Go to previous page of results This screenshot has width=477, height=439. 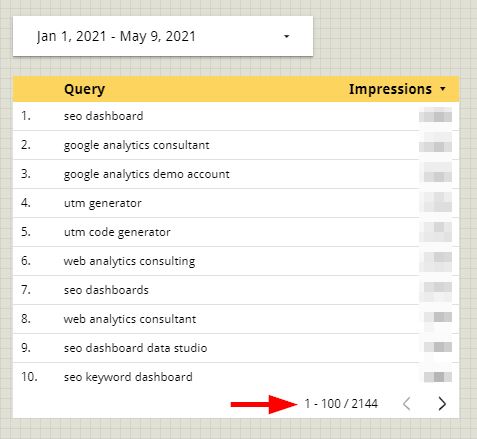coord(406,404)
